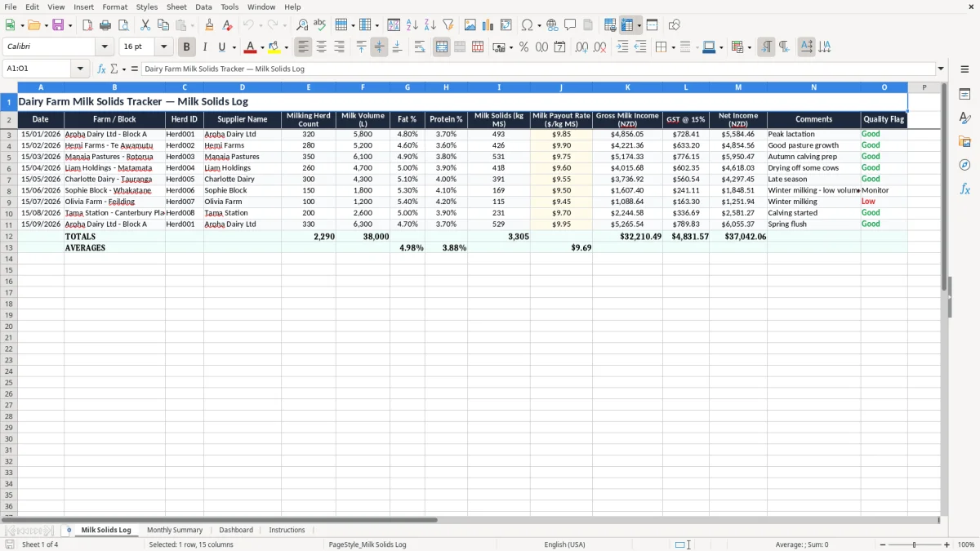
Task: Open Borders dropdown arrow
Action: (x=672, y=47)
